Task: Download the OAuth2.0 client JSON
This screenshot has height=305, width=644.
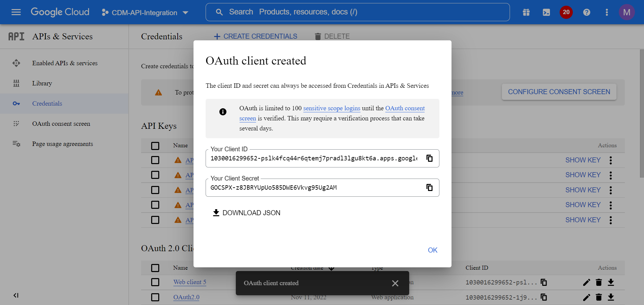Action: pos(611,297)
